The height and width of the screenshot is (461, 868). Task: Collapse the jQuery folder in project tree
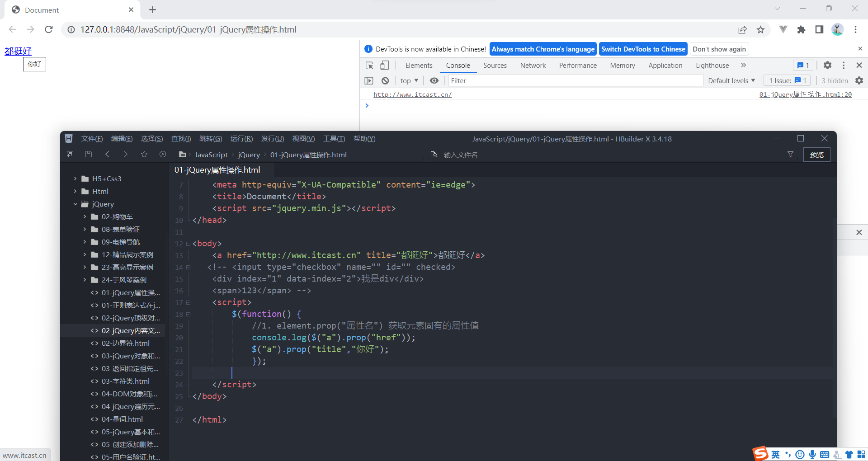(75, 204)
